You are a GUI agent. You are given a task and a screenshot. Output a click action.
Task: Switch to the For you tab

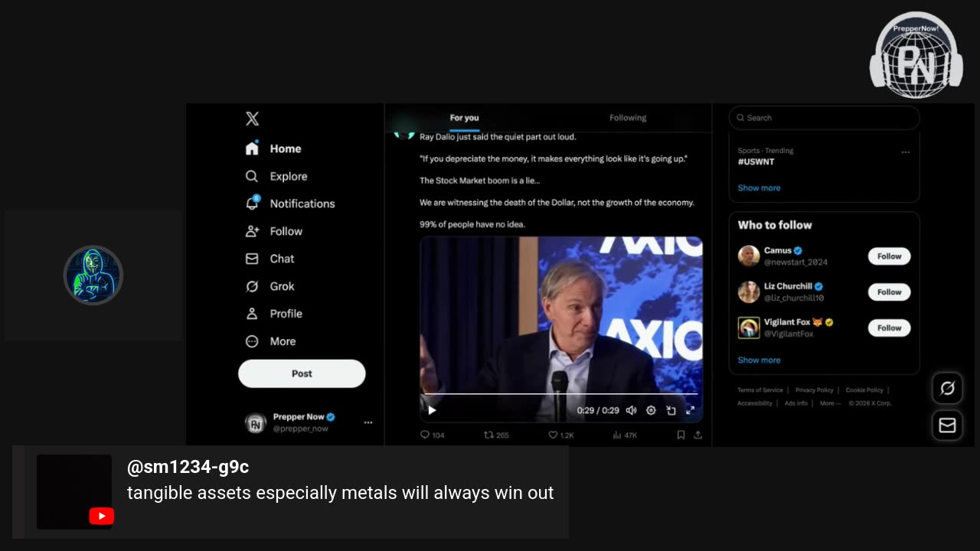point(464,118)
